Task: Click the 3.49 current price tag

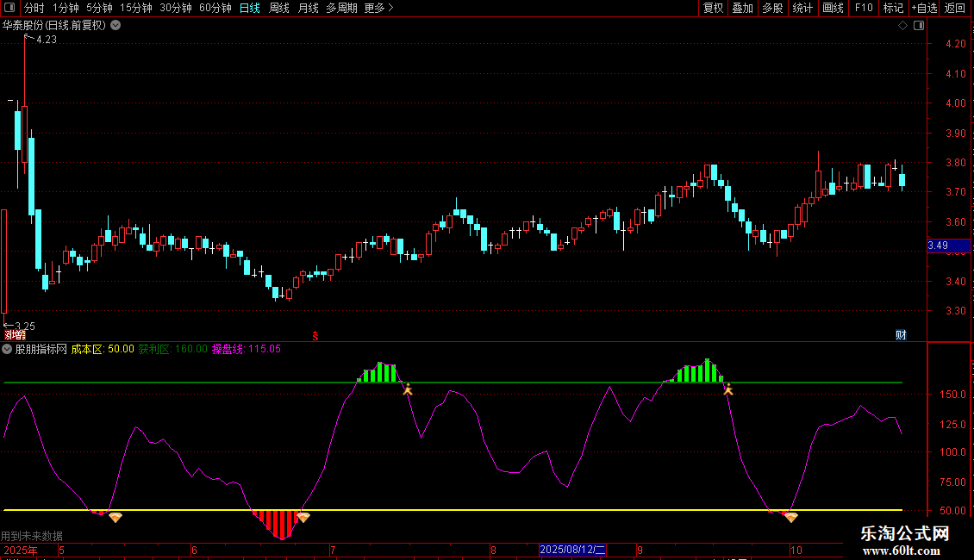Action: pyautogui.click(x=948, y=246)
